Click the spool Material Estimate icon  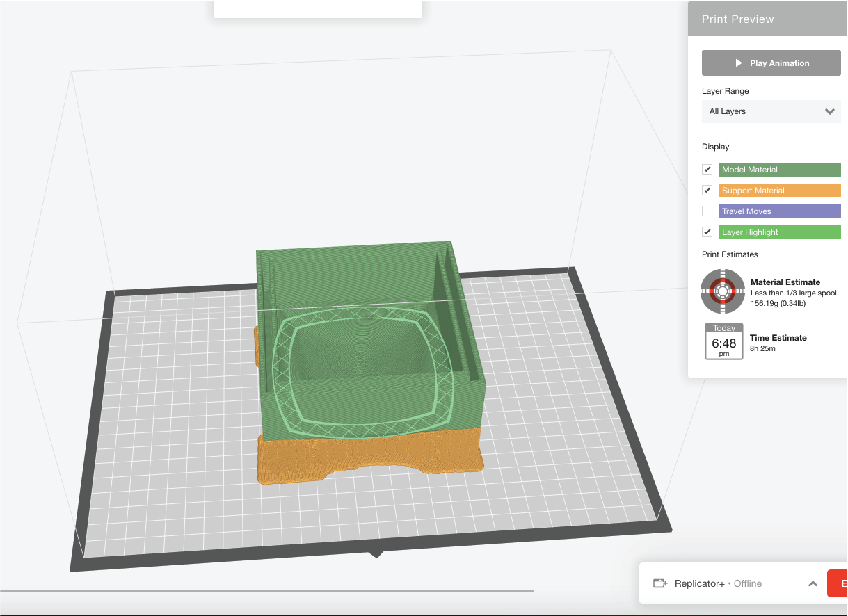pyautogui.click(x=723, y=291)
